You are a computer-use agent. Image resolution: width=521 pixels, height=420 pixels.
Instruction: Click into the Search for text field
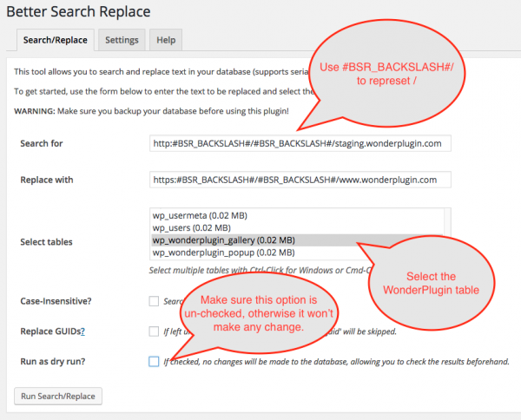coord(300,142)
